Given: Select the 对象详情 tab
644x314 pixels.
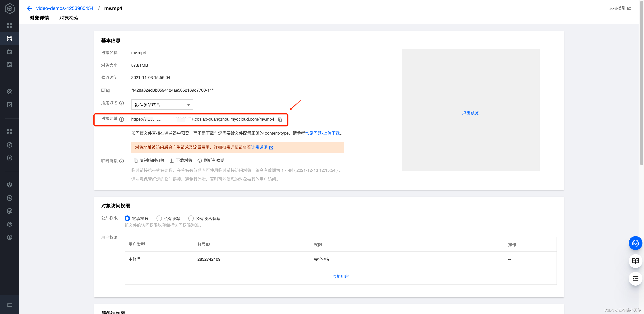Looking at the screenshot, I should pos(39,18).
